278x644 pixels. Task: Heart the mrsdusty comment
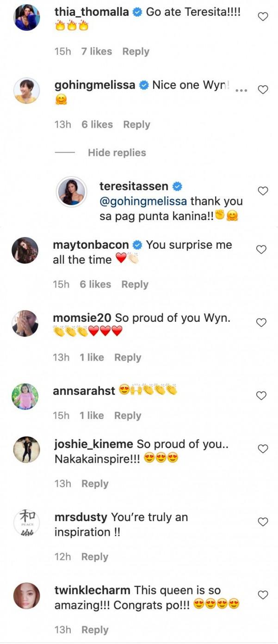[263, 522]
